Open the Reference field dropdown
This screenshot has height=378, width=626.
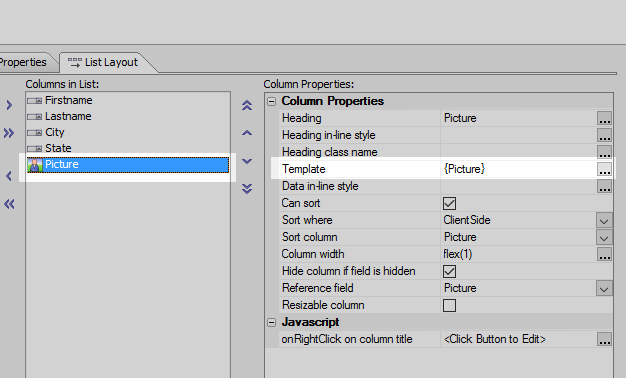coord(604,288)
